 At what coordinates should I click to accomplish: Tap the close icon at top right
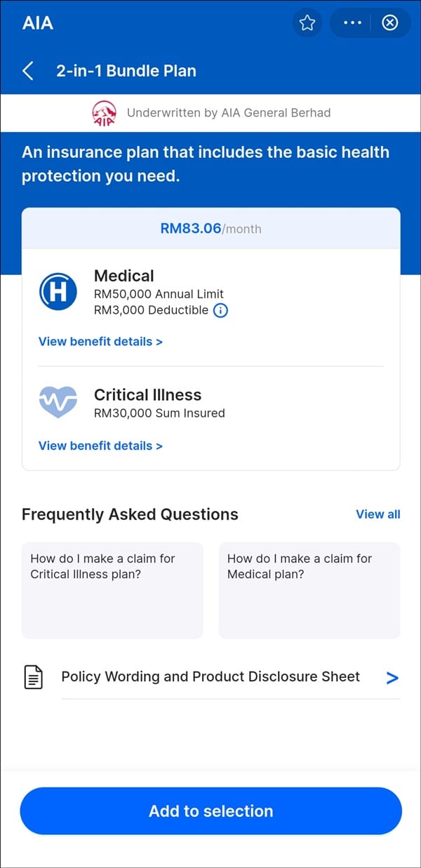click(x=390, y=22)
